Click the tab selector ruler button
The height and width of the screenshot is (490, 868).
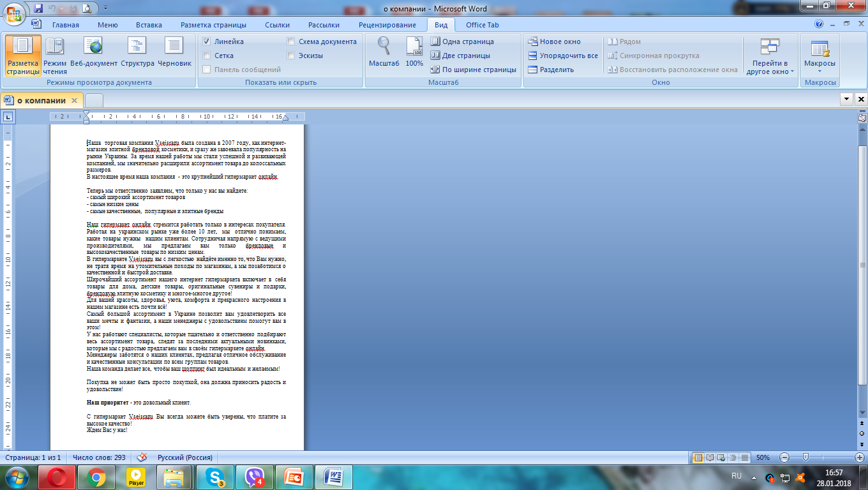tap(8, 117)
